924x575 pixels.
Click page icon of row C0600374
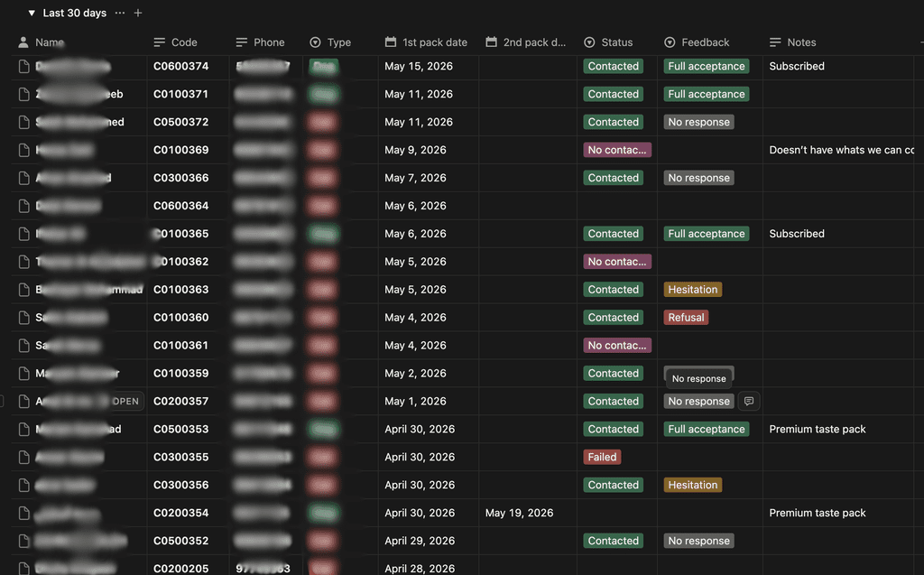click(23, 66)
